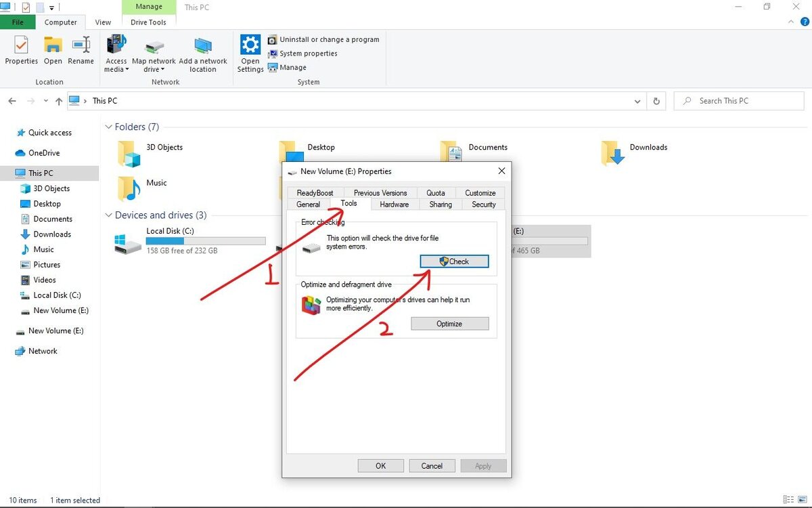
Task: Switch to the Computer ribbon tab
Action: click(x=61, y=22)
